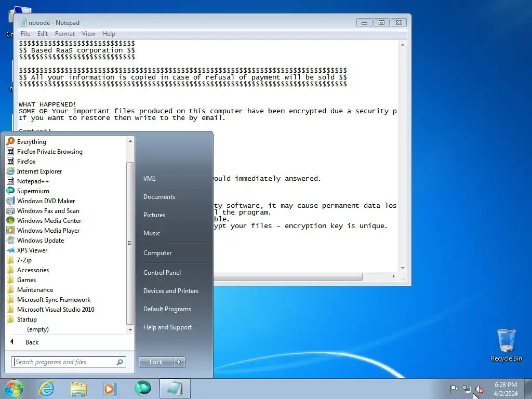Maximize the Notepad window
The width and height of the screenshot is (532, 399).
tap(381, 23)
